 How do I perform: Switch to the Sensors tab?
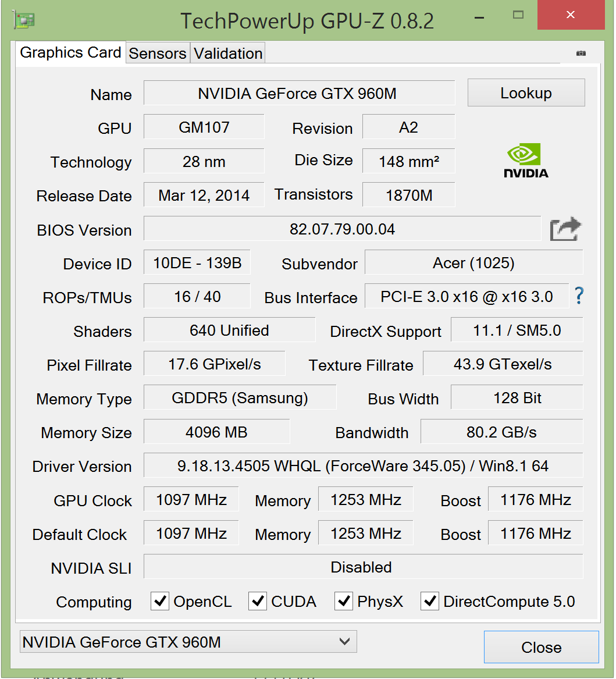click(158, 54)
